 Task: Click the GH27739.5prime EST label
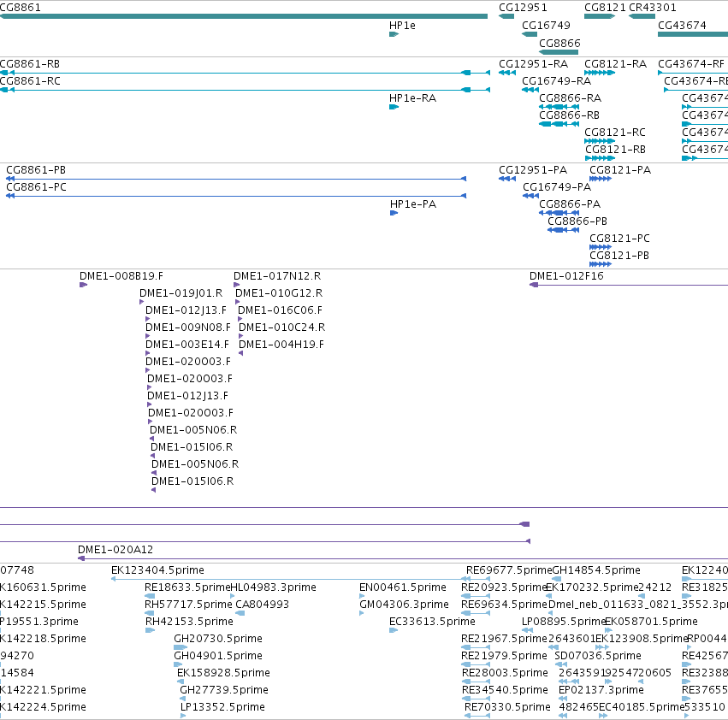click(x=224, y=690)
